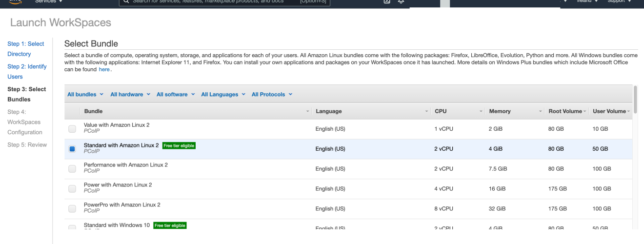644x244 pixels.
Task: Click sort arrow on Language column
Action: [427, 112]
